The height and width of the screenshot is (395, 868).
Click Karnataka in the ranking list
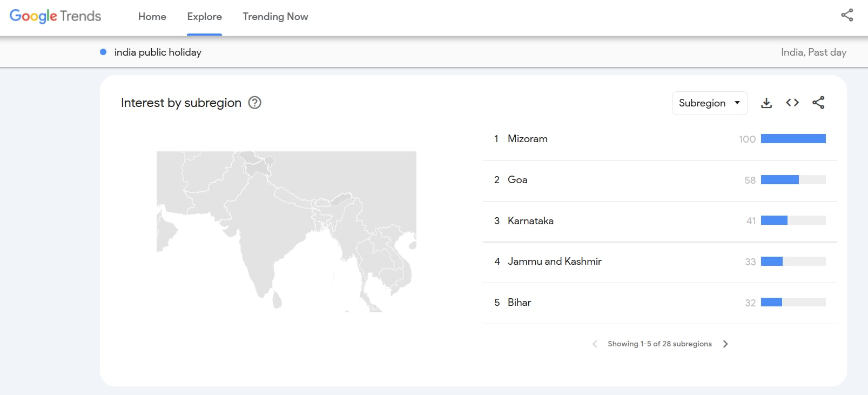530,221
